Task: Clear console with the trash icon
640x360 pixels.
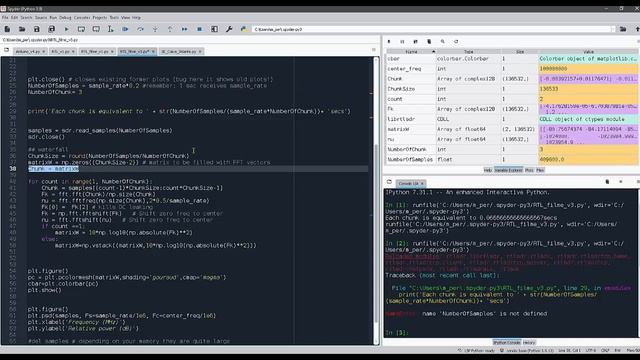Action: click(607, 182)
